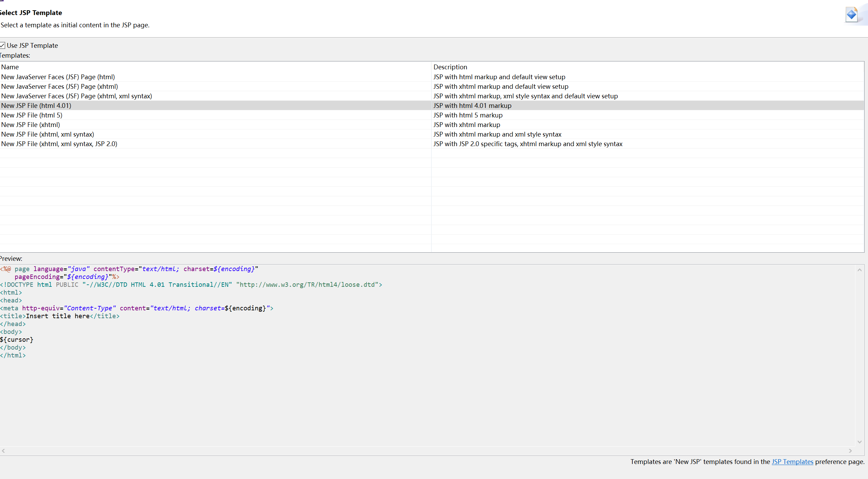Toggle the Use JSP Template checkbox
The width and height of the screenshot is (868, 479).
[x=3, y=45]
